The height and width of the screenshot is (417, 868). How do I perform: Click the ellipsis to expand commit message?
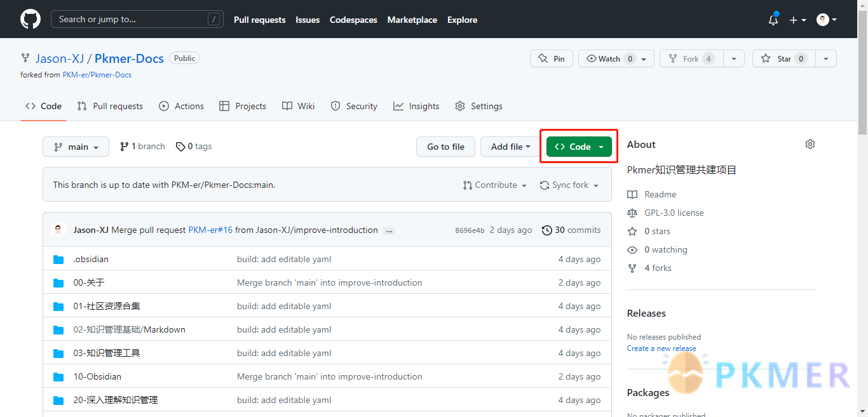[390, 230]
